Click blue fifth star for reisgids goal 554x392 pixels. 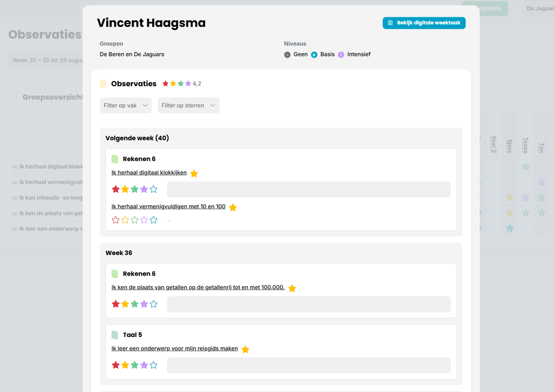coord(154,365)
